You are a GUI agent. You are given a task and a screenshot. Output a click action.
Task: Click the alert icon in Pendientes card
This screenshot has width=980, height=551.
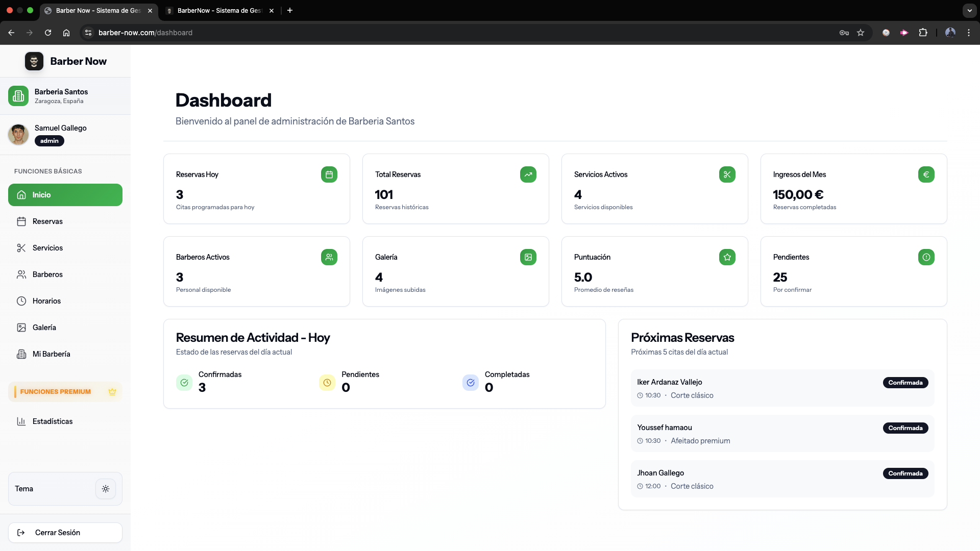click(x=926, y=257)
